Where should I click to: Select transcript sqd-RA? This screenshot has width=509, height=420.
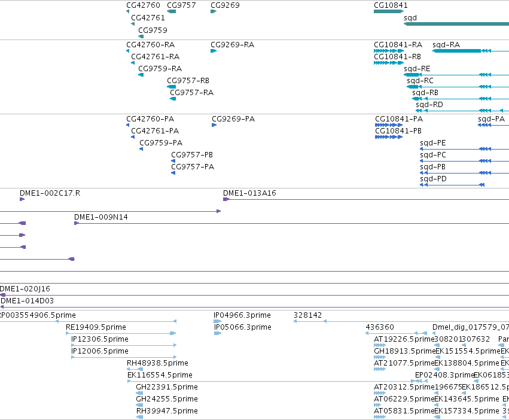446,44
